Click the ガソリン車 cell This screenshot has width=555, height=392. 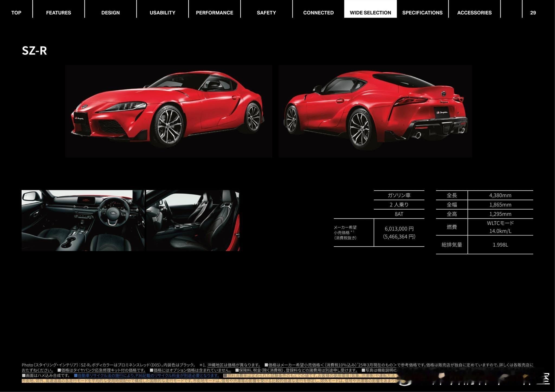coord(399,195)
